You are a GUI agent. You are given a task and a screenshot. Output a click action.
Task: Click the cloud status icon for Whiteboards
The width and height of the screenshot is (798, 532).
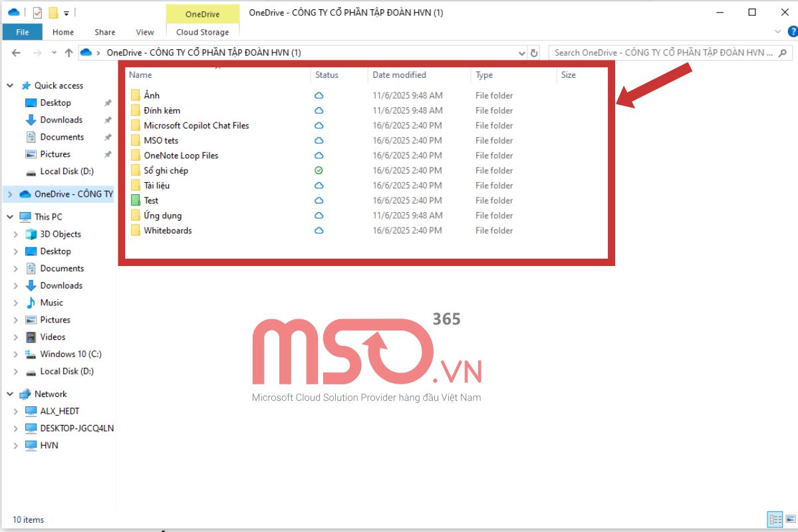click(319, 230)
